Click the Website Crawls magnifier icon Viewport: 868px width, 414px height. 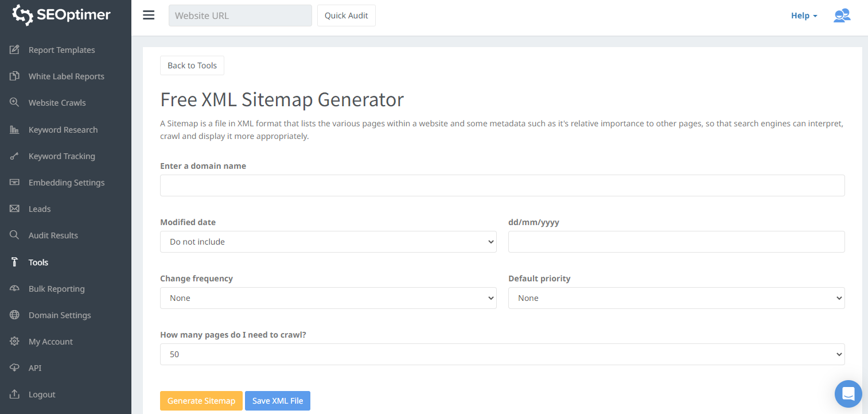(15, 102)
